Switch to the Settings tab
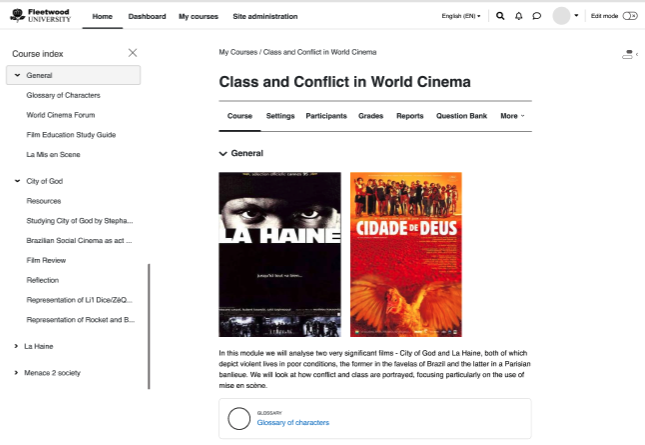645x445 pixels. tap(280, 116)
